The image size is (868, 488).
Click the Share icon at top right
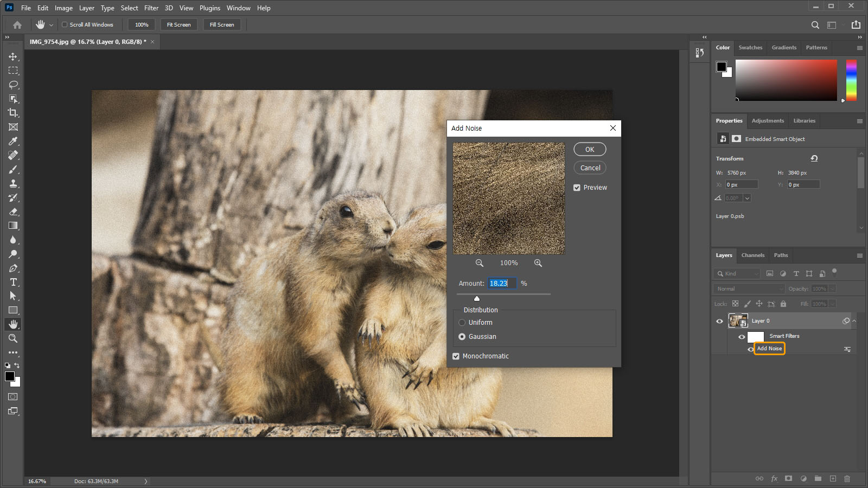[856, 24]
